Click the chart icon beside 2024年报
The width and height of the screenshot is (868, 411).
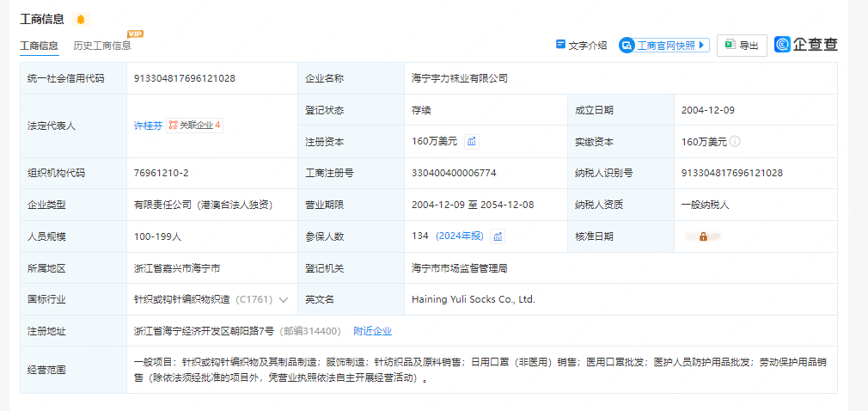(498, 236)
